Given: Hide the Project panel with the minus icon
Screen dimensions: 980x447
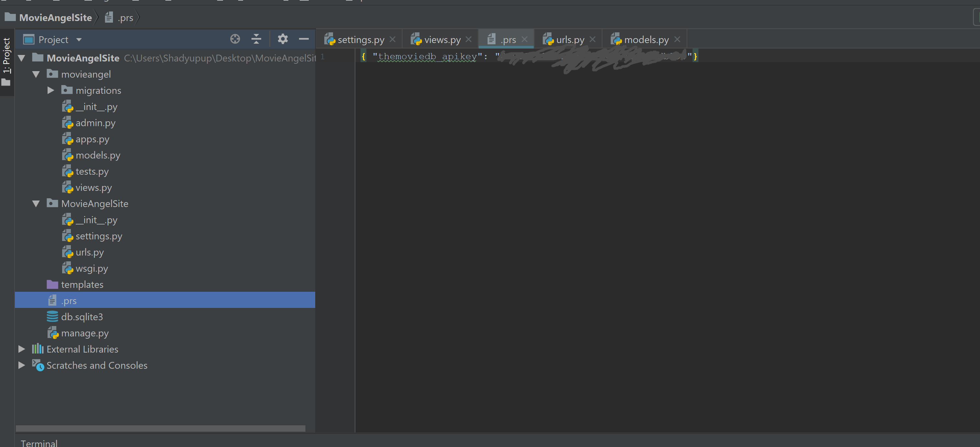Looking at the screenshot, I should 304,39.
